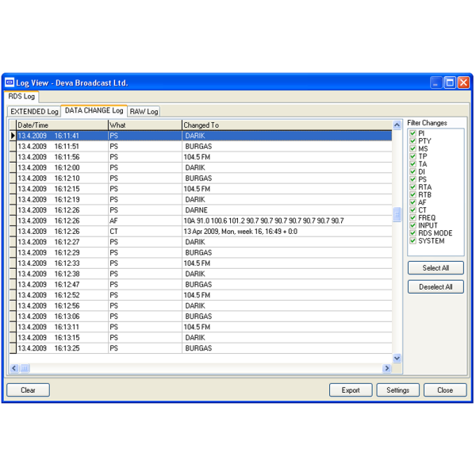476x476 pixels.
Task: Toggle the PTY filter checkbox
Action: tap(413, 141)
